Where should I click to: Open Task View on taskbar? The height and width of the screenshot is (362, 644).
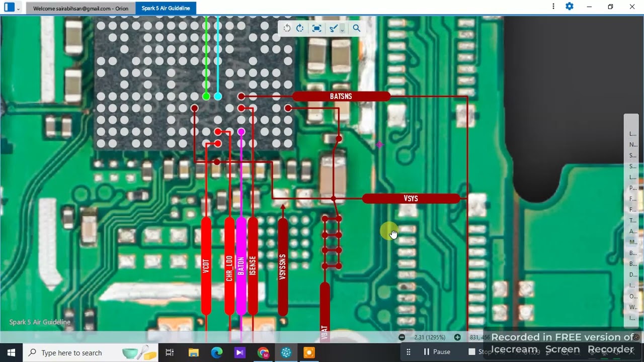pyautogui.click(x=170, y=352)
